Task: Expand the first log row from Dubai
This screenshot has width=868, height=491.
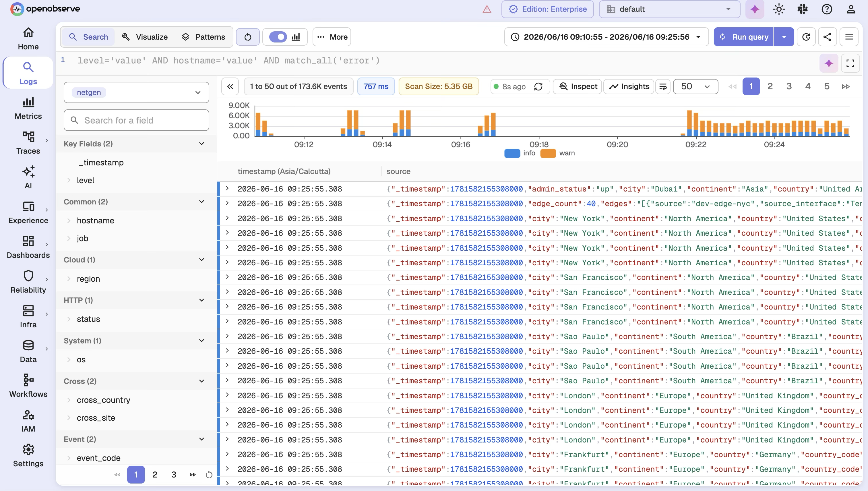Action: pyautogui.click(x=227, y=189)
